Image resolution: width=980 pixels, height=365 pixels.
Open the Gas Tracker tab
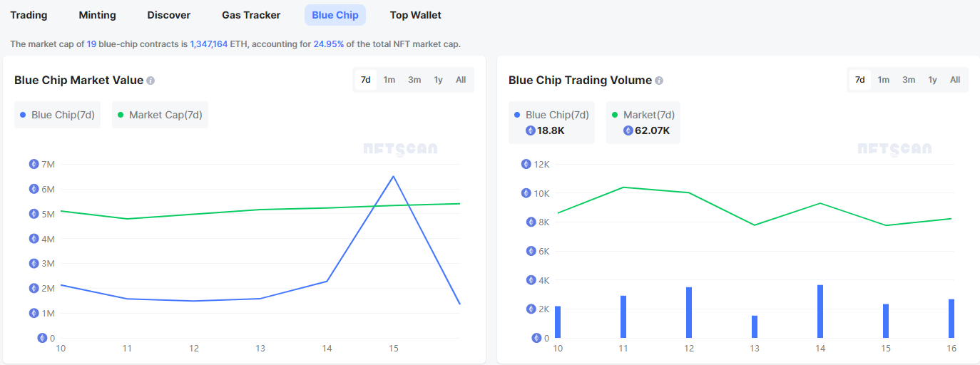(x=251, y=15)
